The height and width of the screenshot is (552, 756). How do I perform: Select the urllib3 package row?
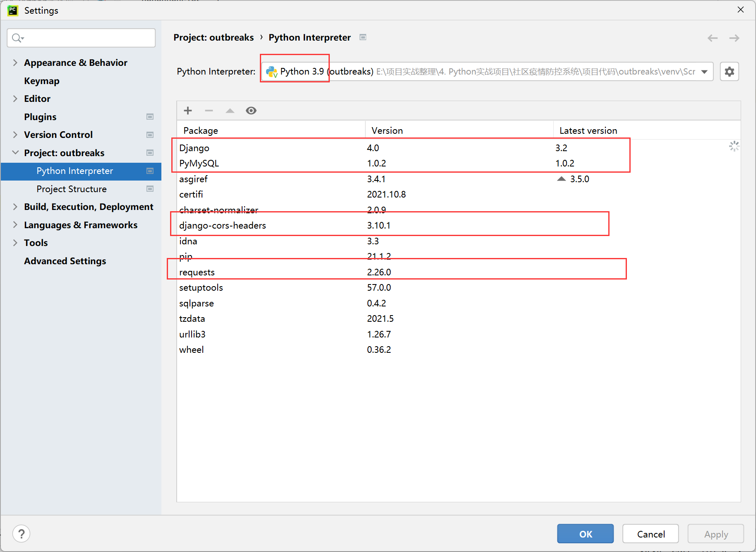pos(458,334)
